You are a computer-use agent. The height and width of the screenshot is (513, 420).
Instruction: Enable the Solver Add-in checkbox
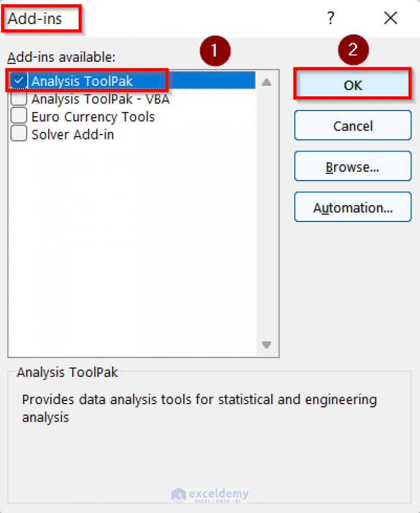click(18, 134)
